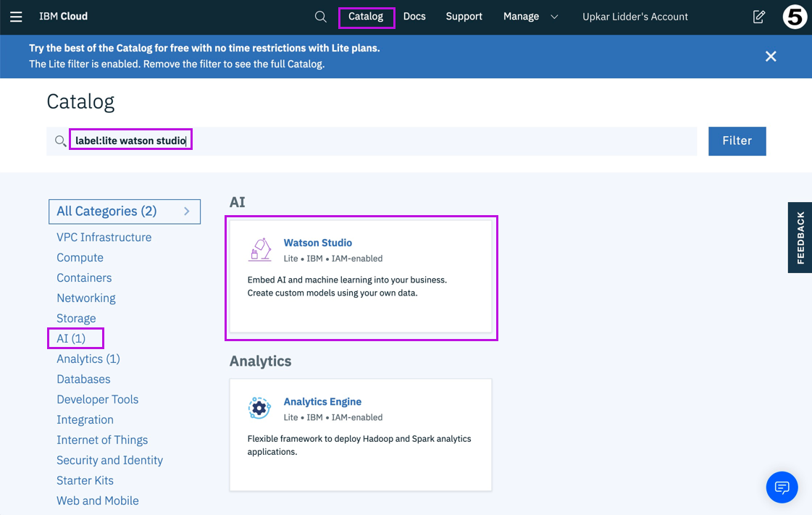Click the catalog search magnifier icon

(x=61, y=141)
